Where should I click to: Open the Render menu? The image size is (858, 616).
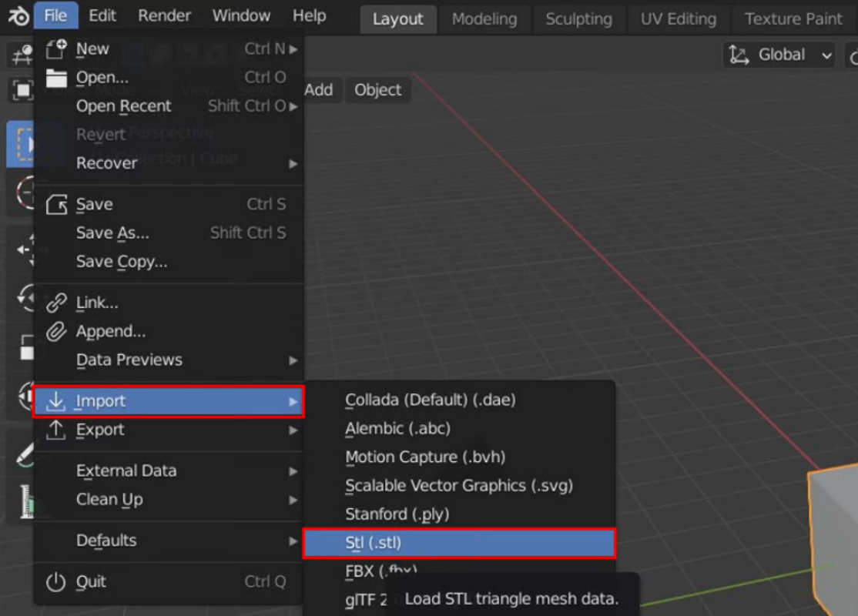[x=164, y=16]
